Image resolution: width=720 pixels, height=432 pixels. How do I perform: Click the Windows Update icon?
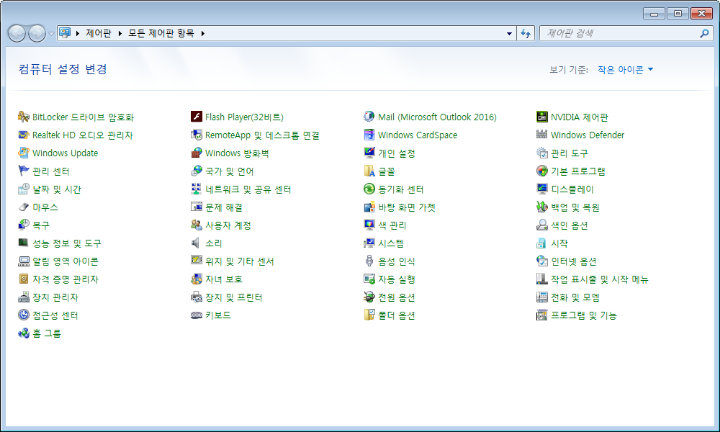(x=23, y=153)
